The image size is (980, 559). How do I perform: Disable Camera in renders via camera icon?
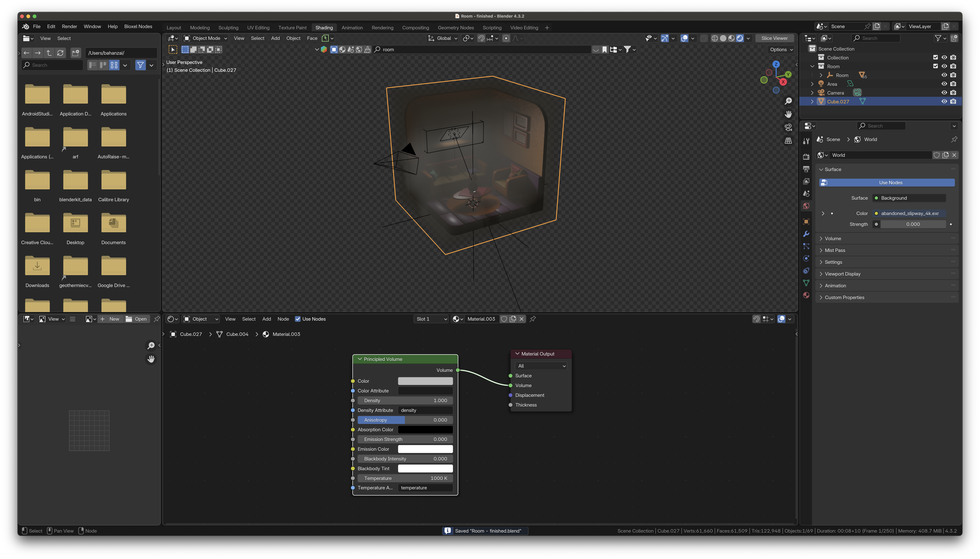click(x=953, y=93)
